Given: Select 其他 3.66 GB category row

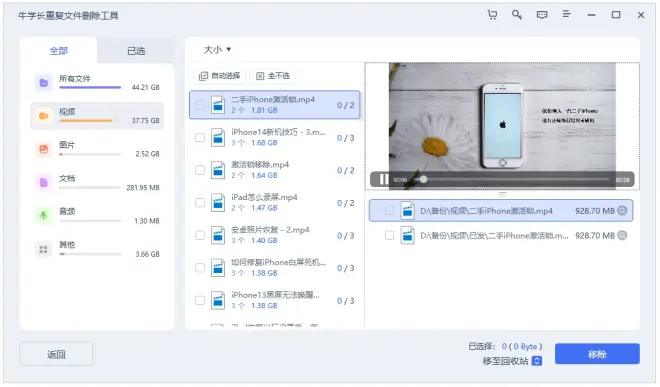Looking at the screenshot, I should [x=97, y=249].
